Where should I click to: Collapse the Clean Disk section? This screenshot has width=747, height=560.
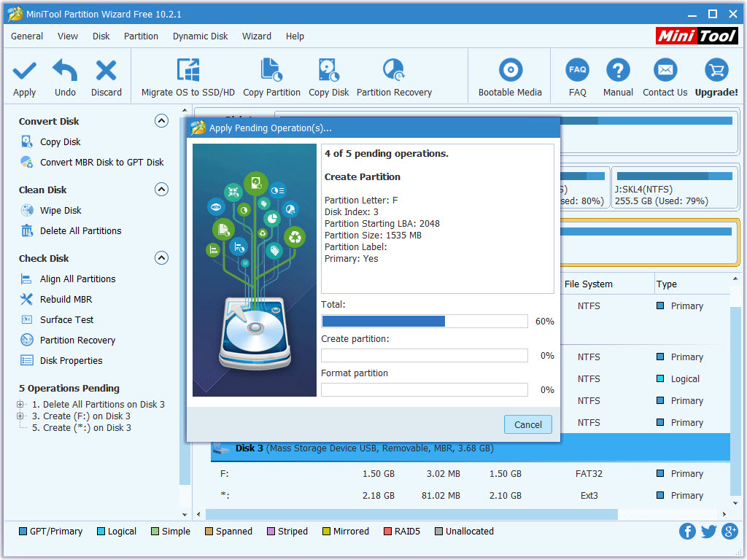pos(161,190)
